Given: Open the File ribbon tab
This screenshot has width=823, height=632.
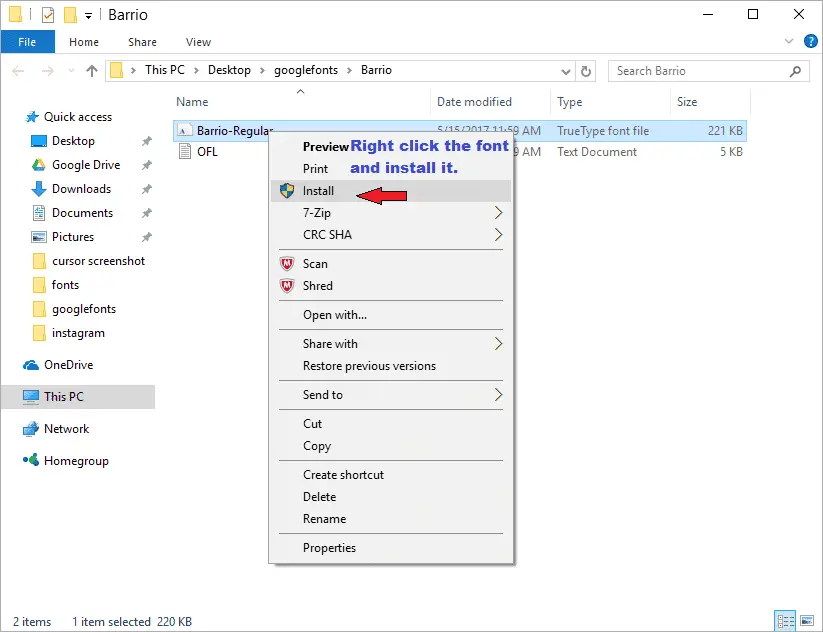Looking at the screenshot, I should coord(27,42).
